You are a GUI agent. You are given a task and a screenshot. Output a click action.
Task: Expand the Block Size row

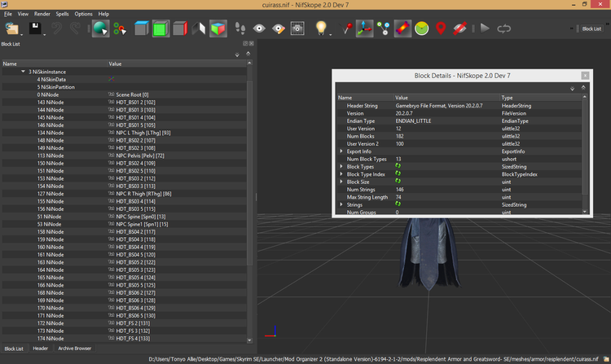point(341,182)
